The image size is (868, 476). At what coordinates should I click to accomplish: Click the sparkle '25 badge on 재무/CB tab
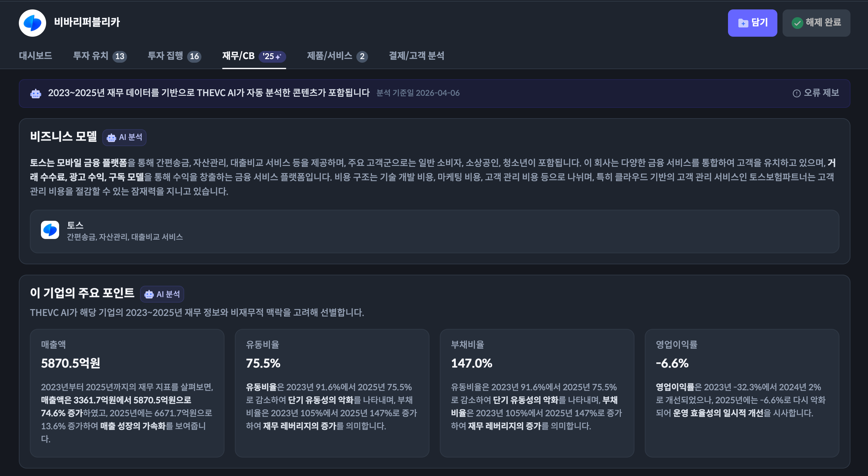coord(273,56)
